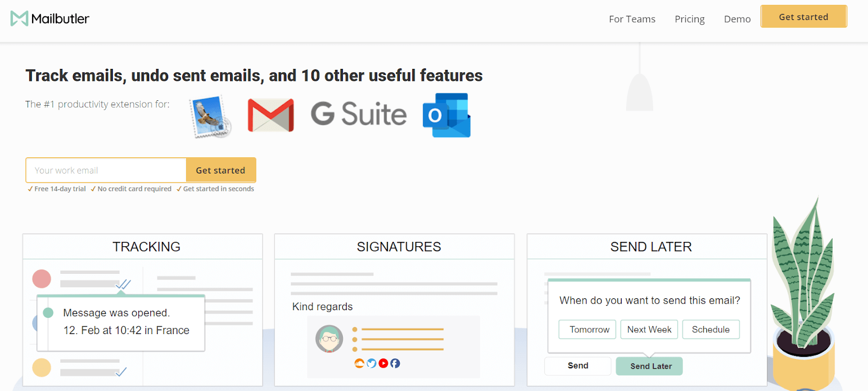868x391 pixels.
Task: Click green dot in Message opened popup
Action: pyautogui.click(x=48, y=312)
